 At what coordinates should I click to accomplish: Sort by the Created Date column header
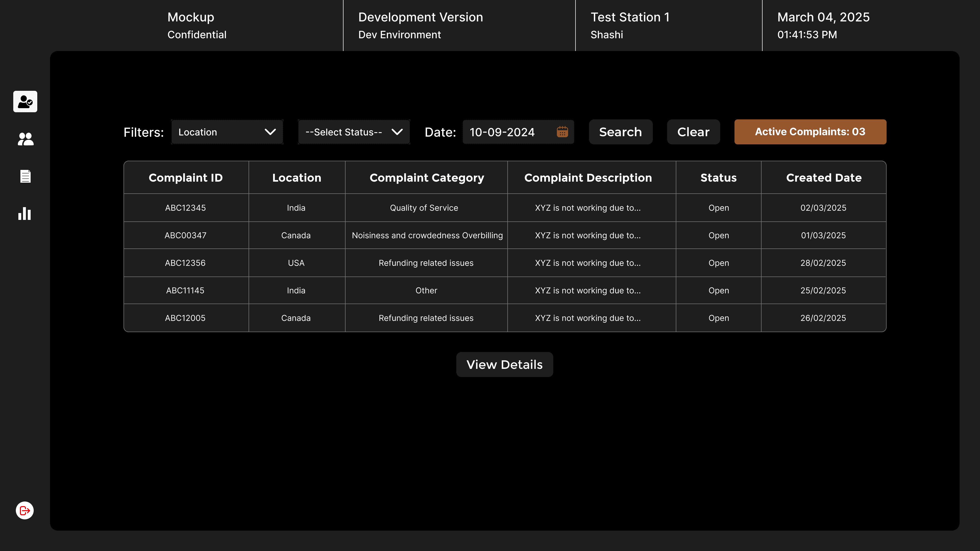[824, 178]
